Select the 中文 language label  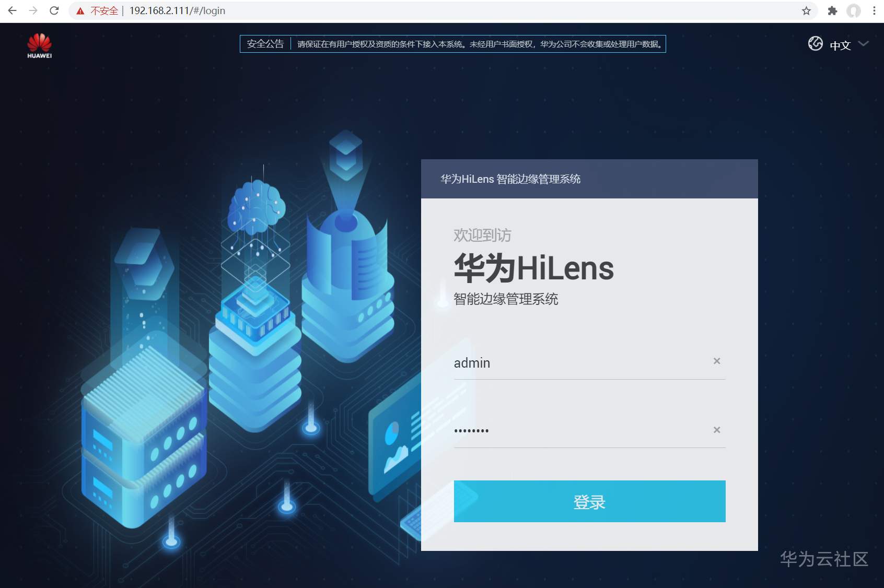click(840, 45)
